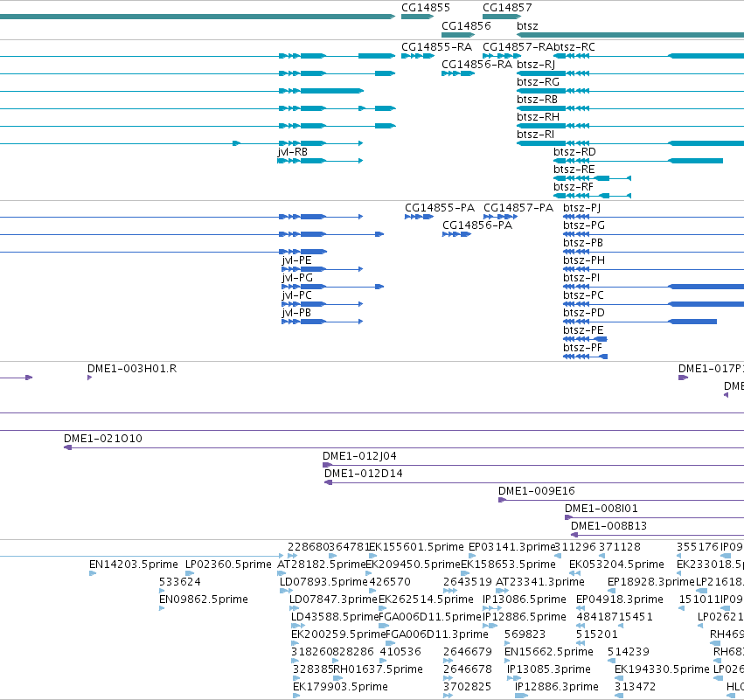Select the DME1-009E16 clone label
Screen dimensions: 744x700
point(536,491)
